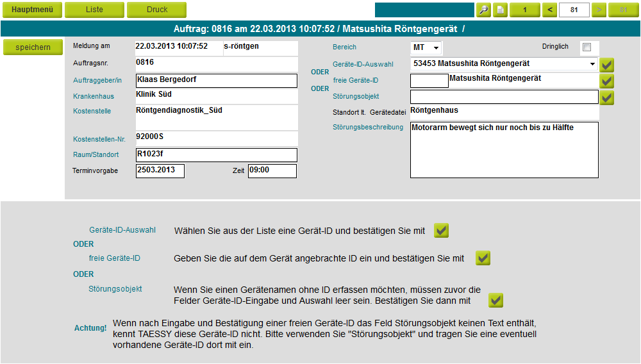Open the Bereich dropdown showing MT
641x364 pixels.
pos(426,48)
